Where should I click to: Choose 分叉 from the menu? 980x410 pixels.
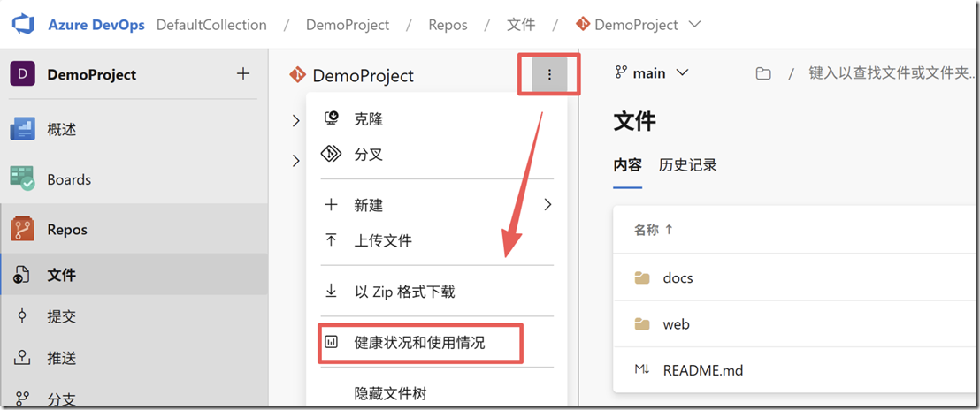coord(436,154)
